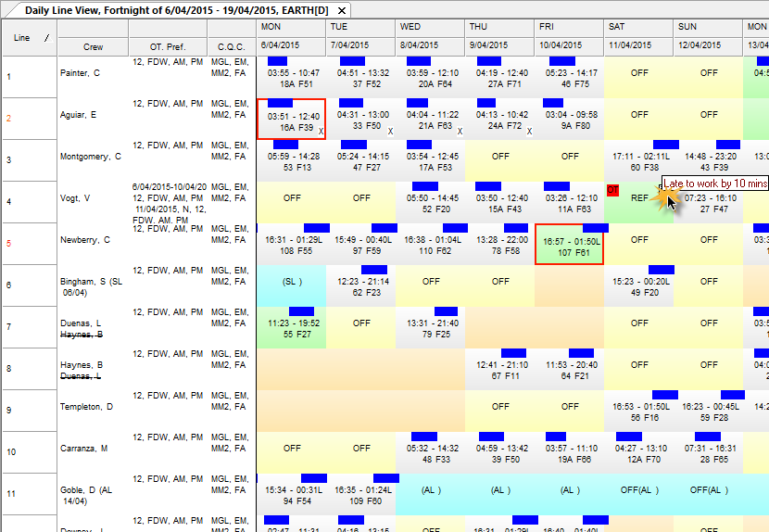
Task: Click the X marker on Aguiar's Thursday shift
Action: pos(529,133)
